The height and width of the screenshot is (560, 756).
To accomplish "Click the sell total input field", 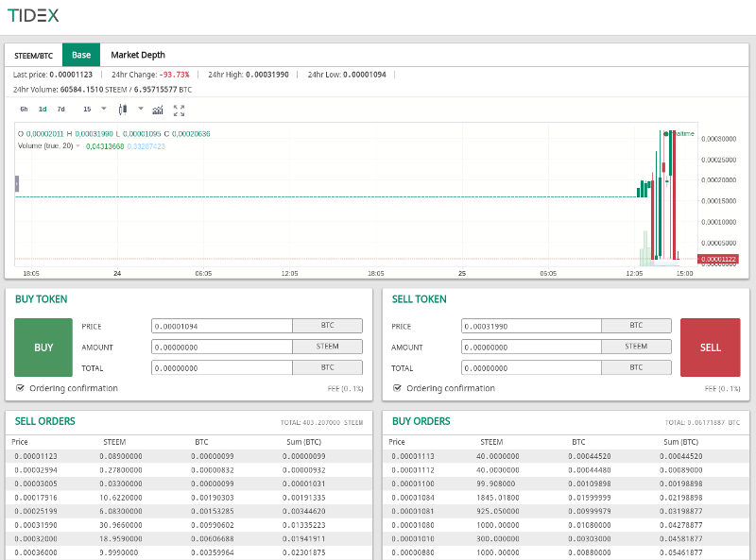I will (531, 367).
